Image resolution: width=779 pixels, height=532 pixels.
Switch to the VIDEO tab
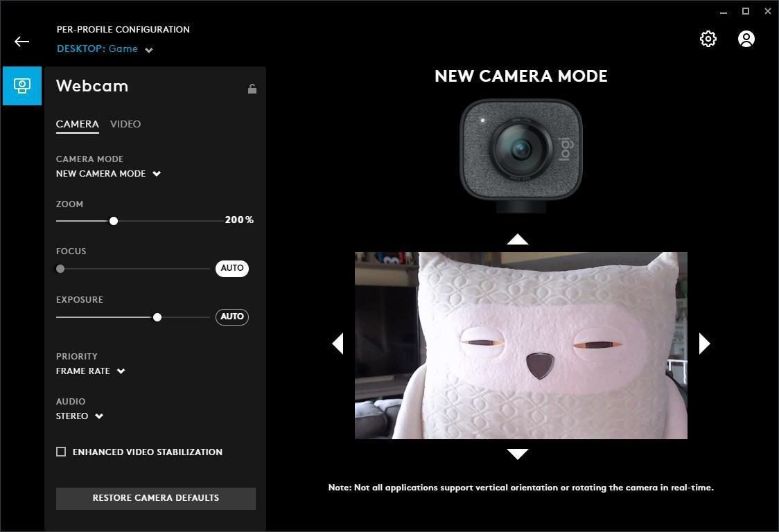(125, 124)
